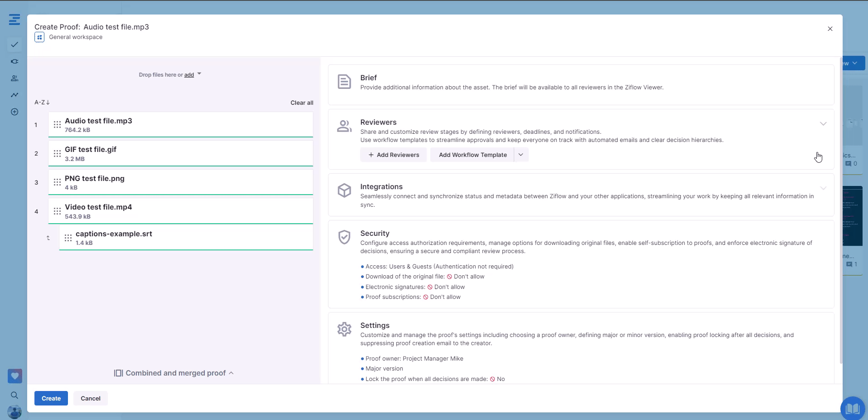Select the GIF test file.gif row
The image size is (868, 420).
tap(181, 153)
